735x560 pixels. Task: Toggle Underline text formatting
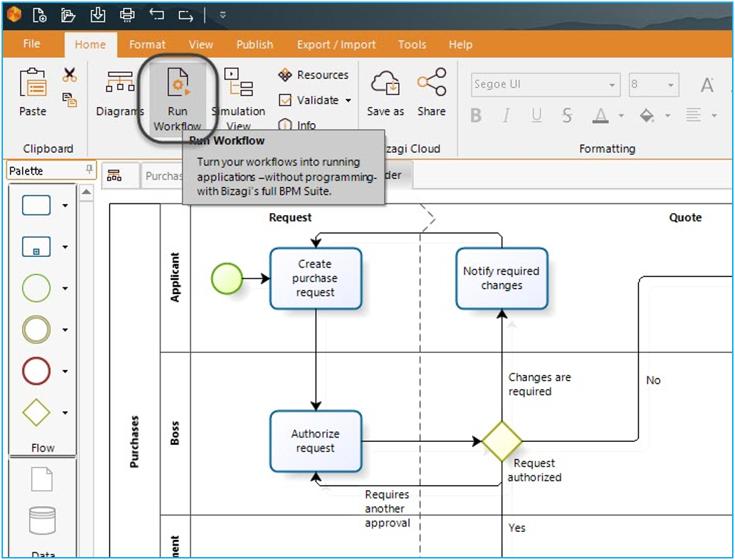537,116
